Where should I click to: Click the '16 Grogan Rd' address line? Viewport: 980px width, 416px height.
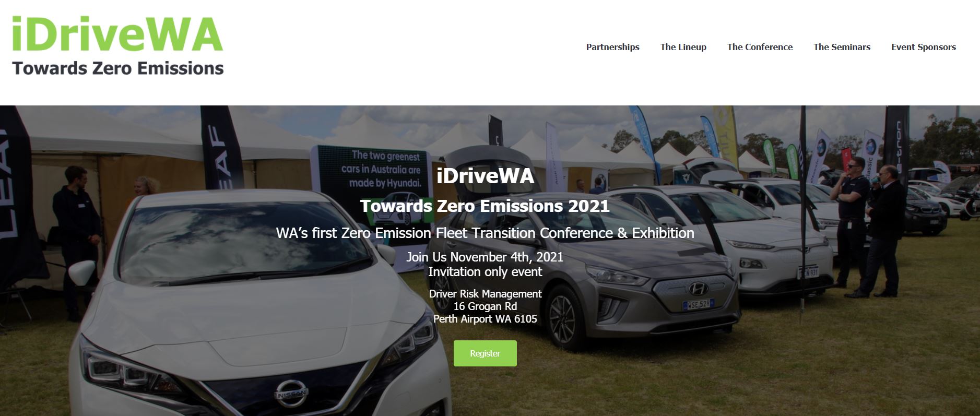485,306
